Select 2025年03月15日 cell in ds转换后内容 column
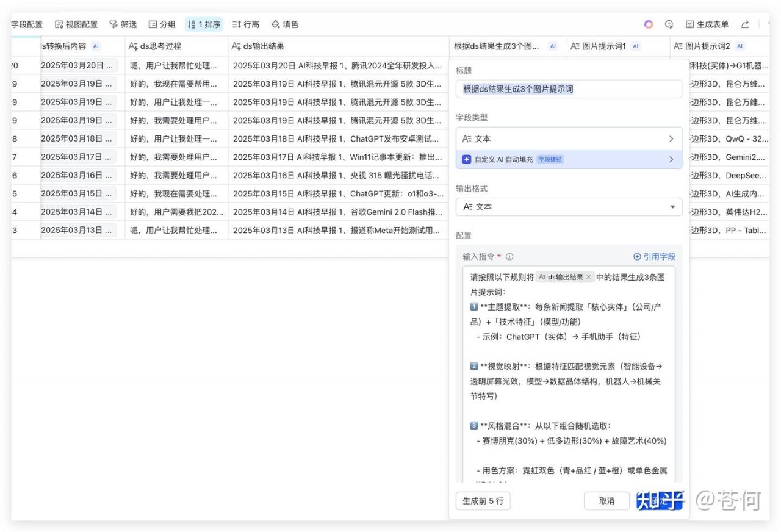Viewport: 781px width, 532px height. (83, 193)
